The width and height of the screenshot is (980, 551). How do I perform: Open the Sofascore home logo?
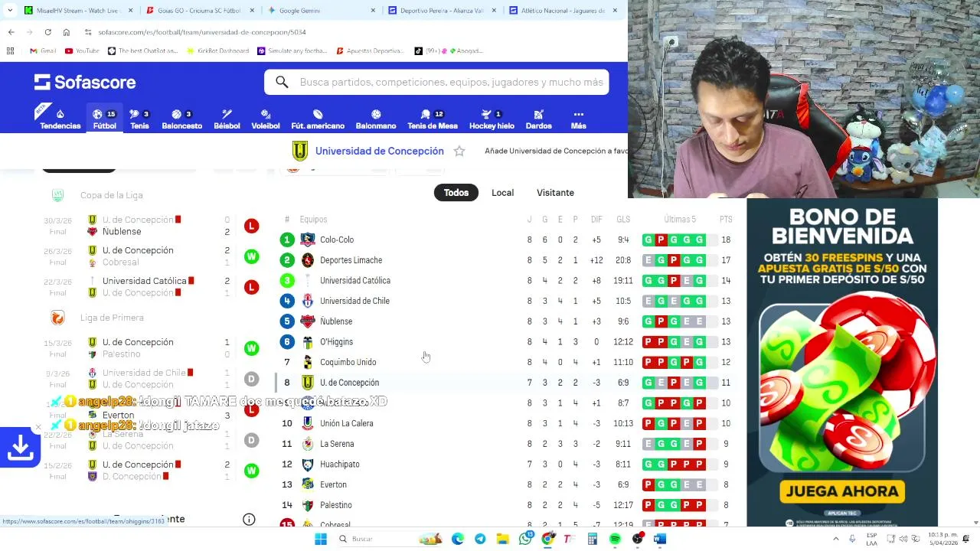click(x=85, y=82)
